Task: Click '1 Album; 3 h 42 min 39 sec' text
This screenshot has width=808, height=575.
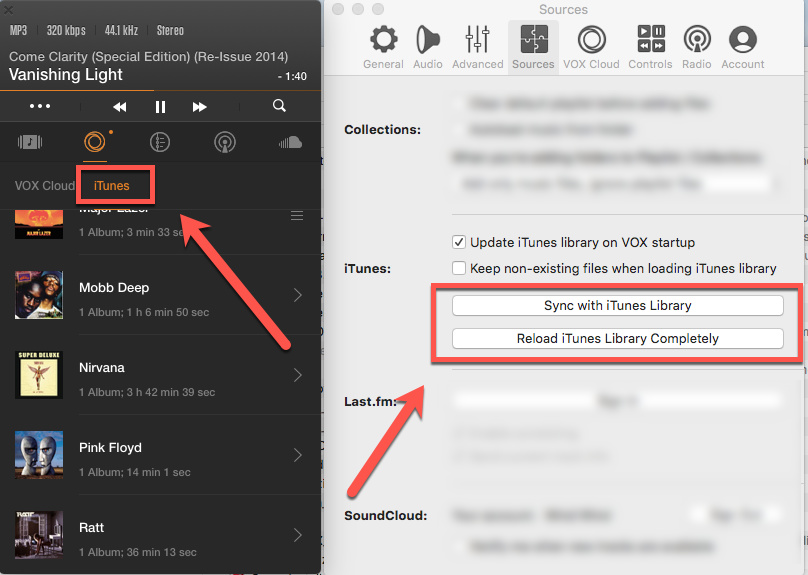Action: click(x=147, y=392)
